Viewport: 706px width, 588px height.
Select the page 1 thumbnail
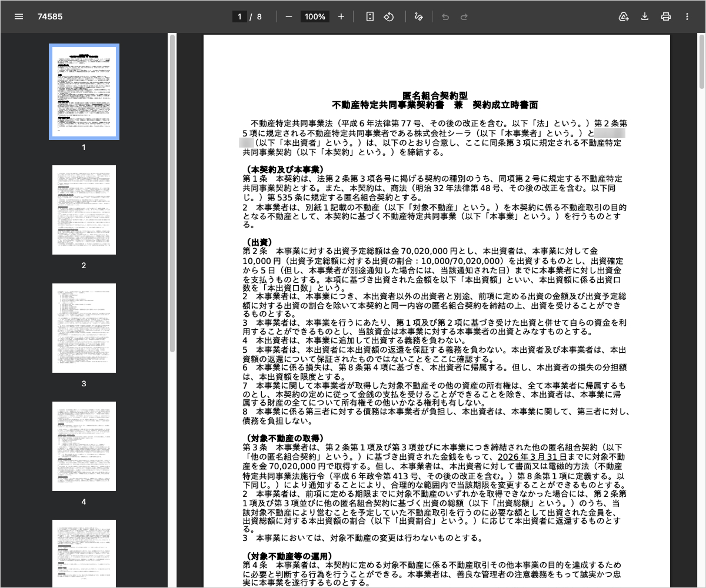pyautogui.click(x=84, y=91)
